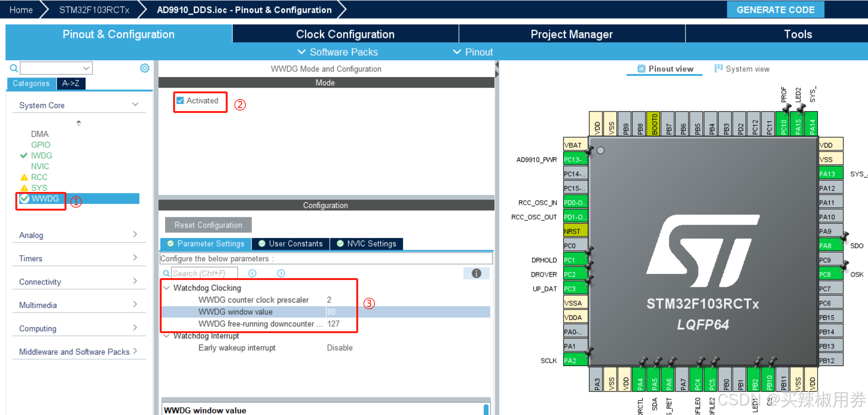This screenshot has height=415, width=868.
Task: Expand the Connectivity category
Action: tap(135, 281)
